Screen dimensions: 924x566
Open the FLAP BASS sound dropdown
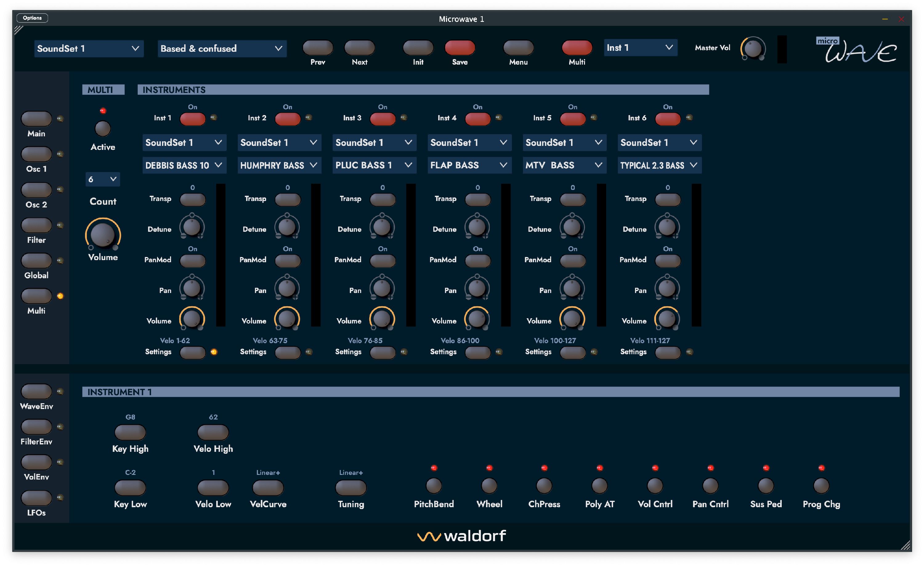click(x=469, y=165)
